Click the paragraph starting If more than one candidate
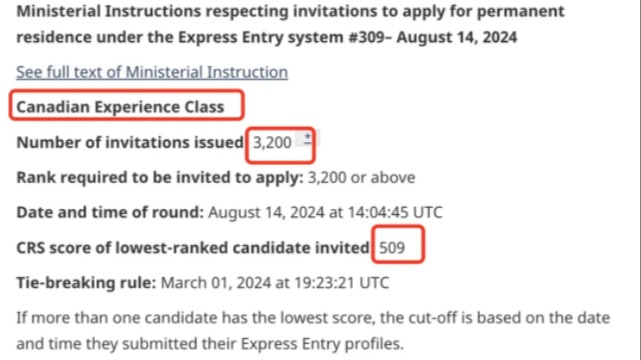Image resolution: width=641 pixels, height=360 pixels. click(313, 331)
